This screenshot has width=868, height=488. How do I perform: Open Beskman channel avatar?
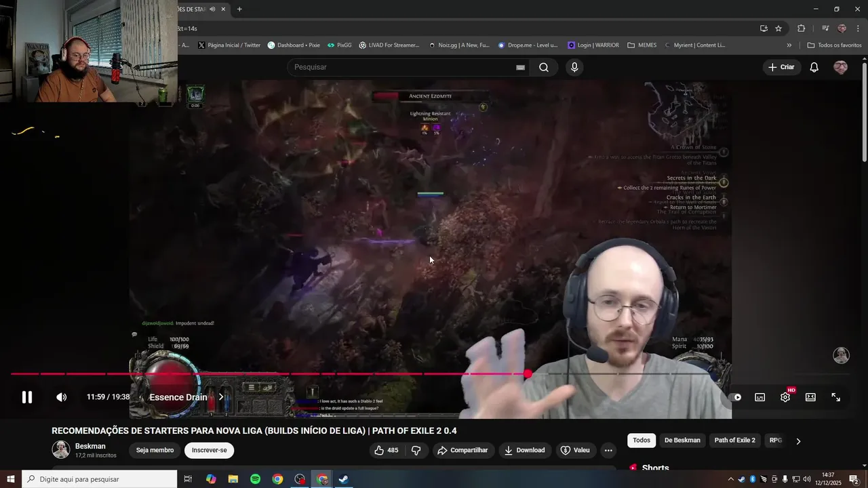click(61, 449)
